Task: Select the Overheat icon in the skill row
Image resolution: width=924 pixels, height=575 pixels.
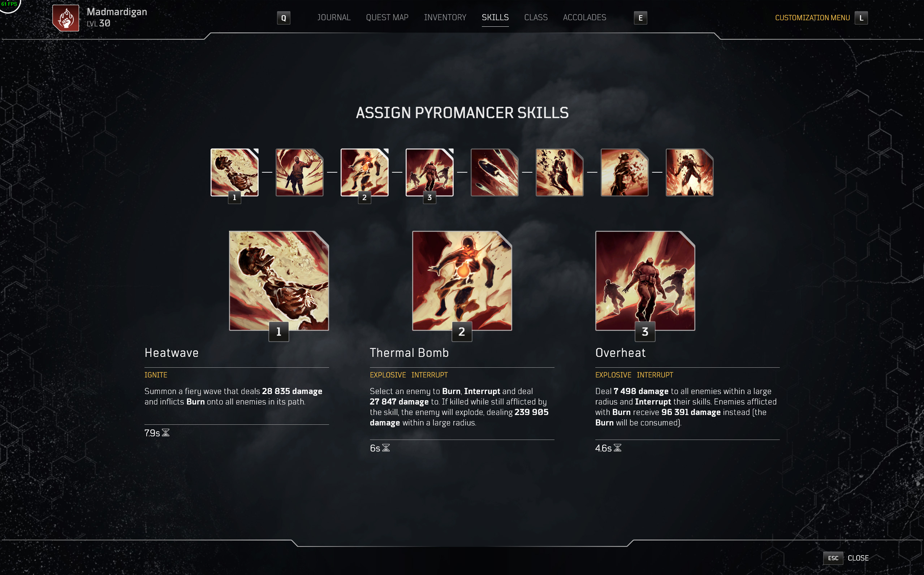Action: pos(430,172)
